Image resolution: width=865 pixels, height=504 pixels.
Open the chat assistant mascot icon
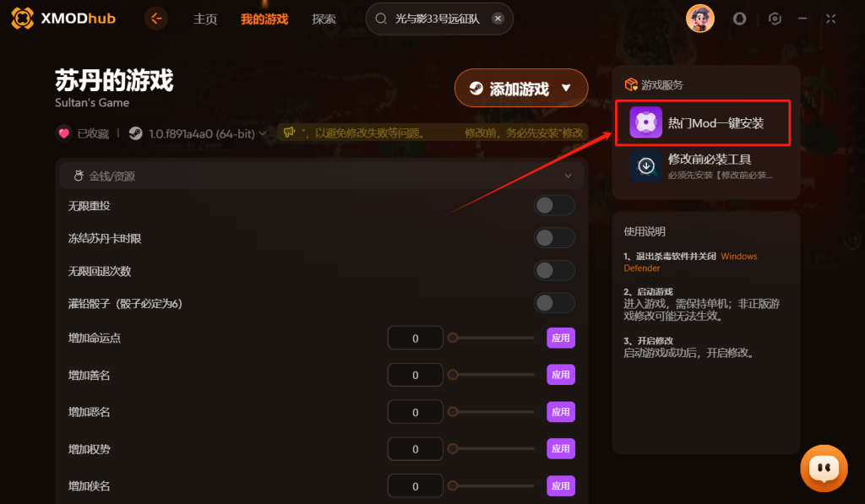pos(824,469)
